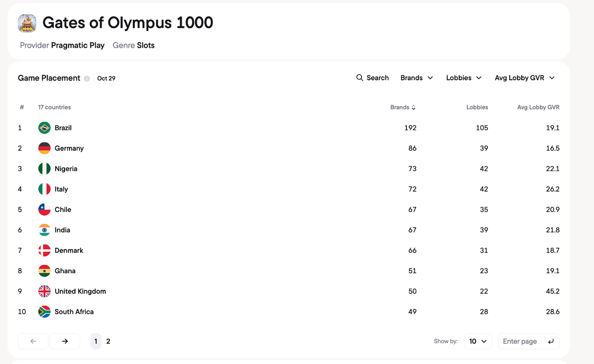Go to next page with right arrow
Image resolution: width=594 pixels, height=364 pixels.
65,341
